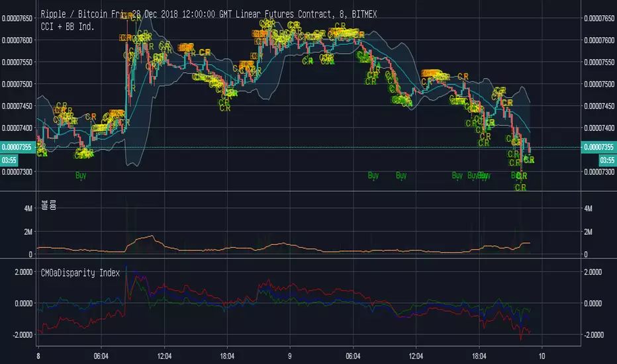Click the 4M label on right volume axis
Image resolution: width=617 pixels, height=364 pixels.
[587, 208]
